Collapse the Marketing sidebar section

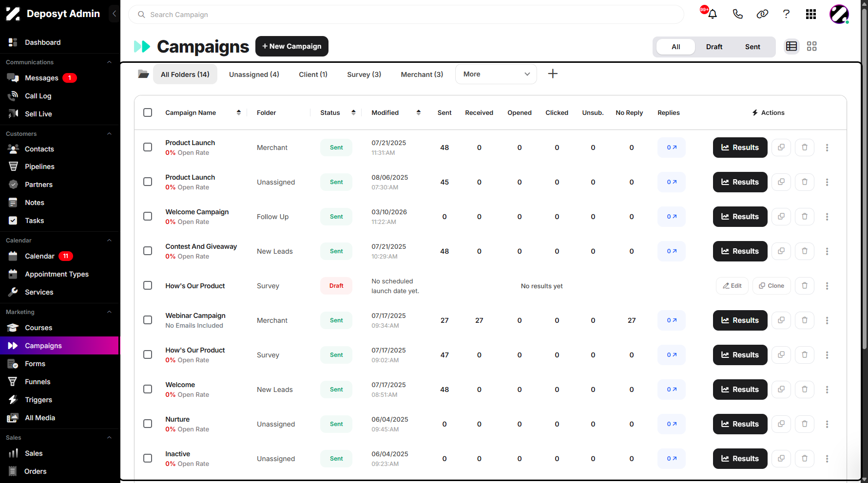click(109, 312)
